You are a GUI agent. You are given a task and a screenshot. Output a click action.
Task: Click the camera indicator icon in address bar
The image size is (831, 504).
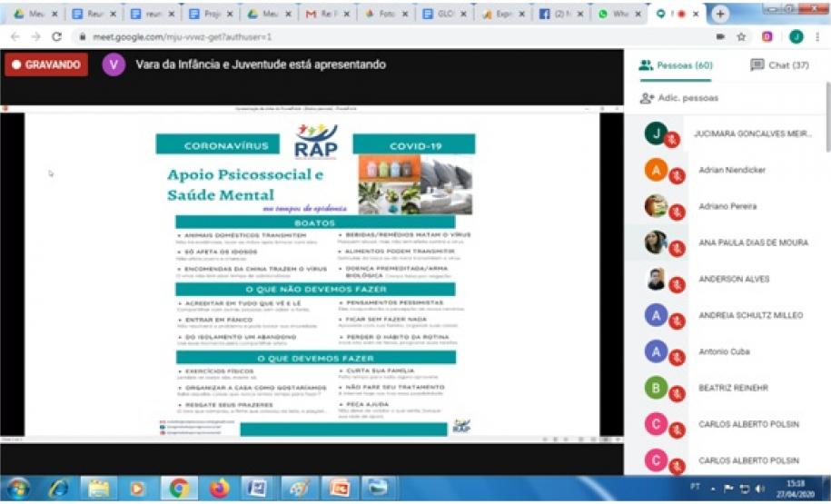coord(720,36)
